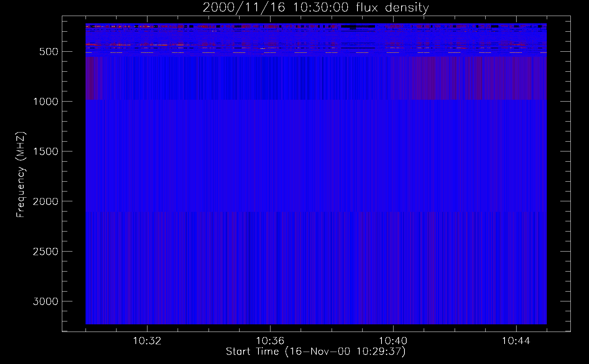Click the 'Frequency (MHZ)' axis label
Screen dimensions: 589x364
(21, 175)
